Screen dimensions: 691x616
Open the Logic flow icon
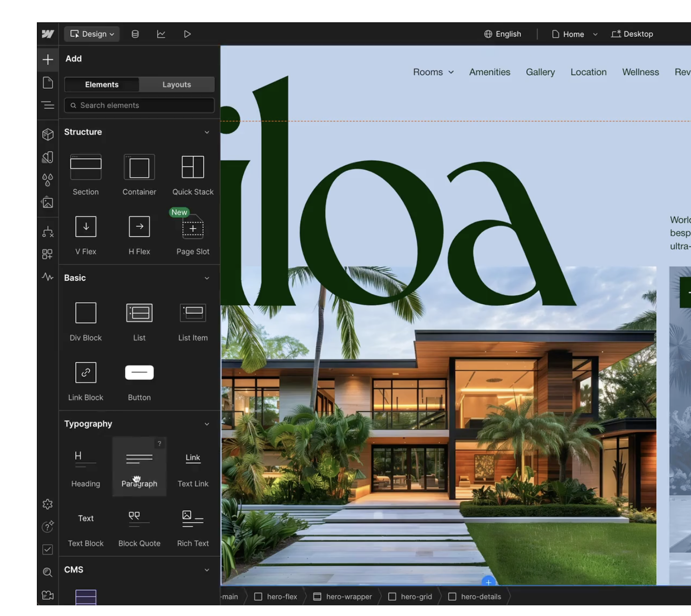(48, 232)
